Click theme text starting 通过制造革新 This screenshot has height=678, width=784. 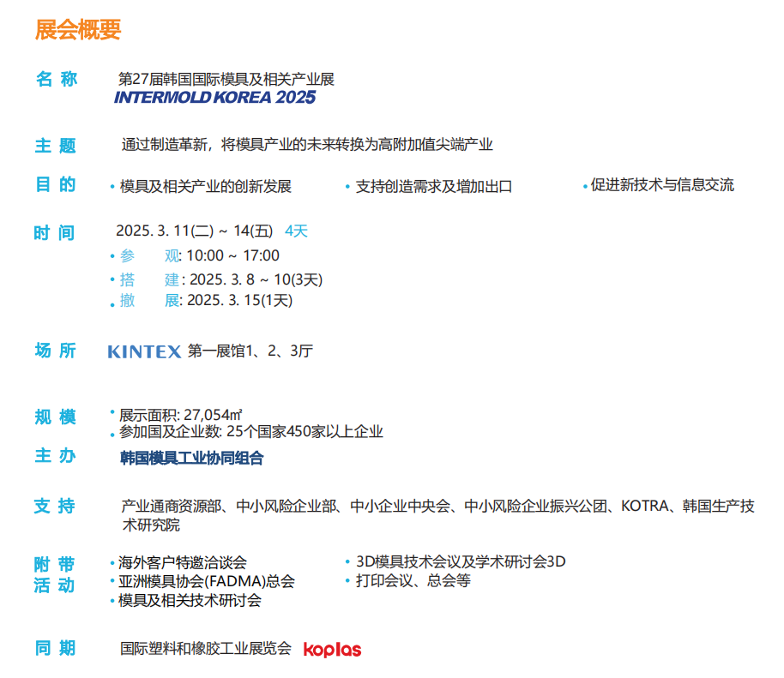pyautogui.click(x=307, y=144)
